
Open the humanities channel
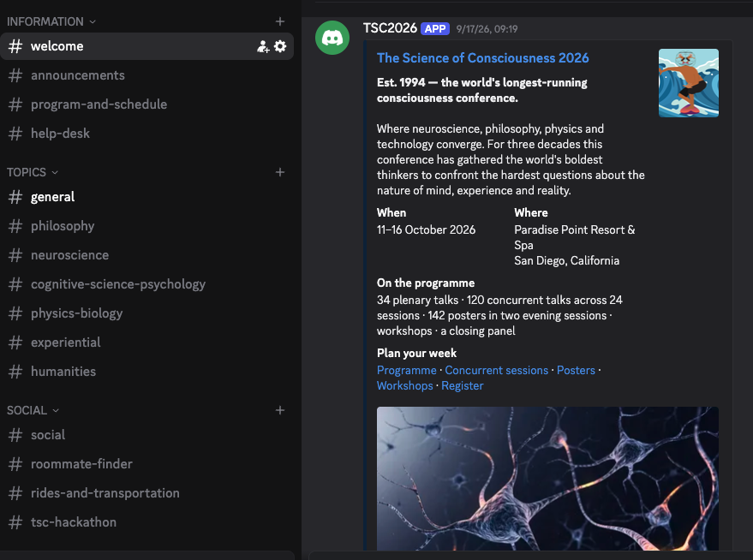tap(147, 372)
